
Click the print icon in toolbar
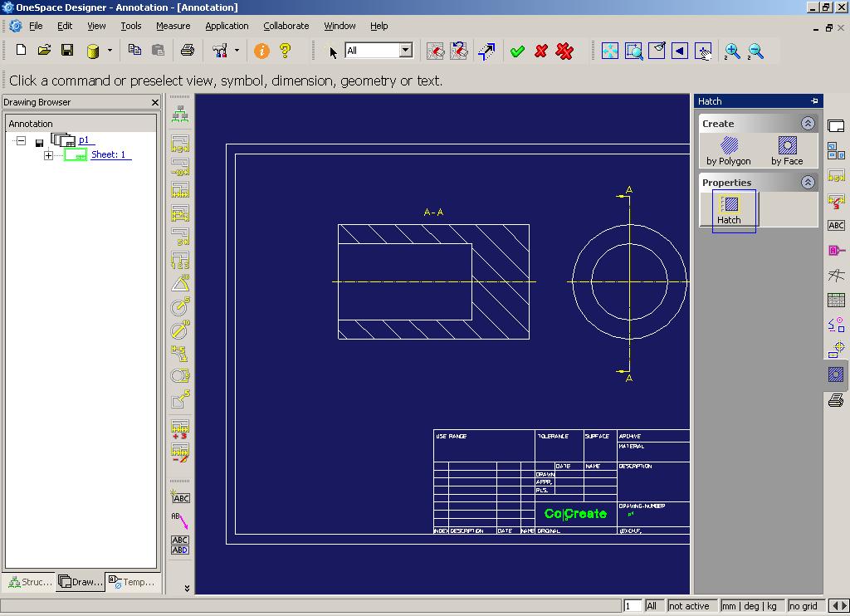(x=188, y=51)
